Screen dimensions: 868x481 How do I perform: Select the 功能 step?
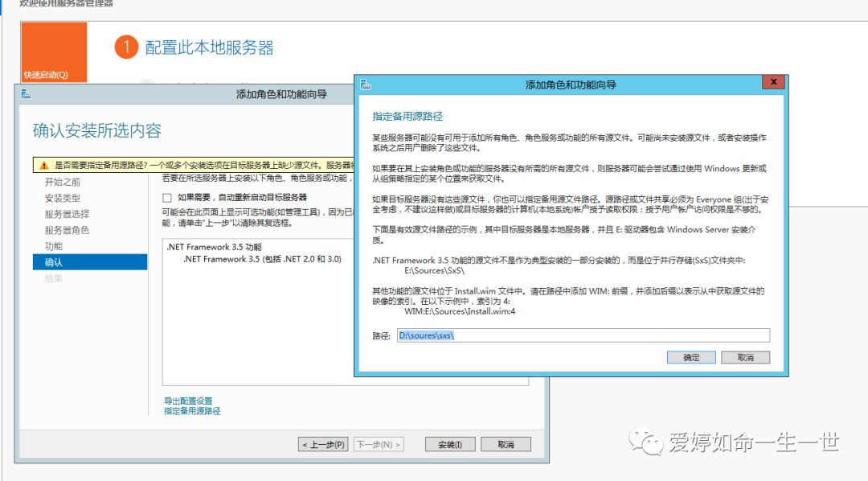coord(54,246)
